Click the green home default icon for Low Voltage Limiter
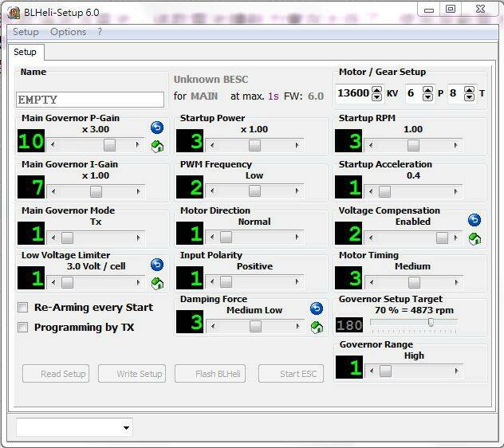 (x=157, y=284)
